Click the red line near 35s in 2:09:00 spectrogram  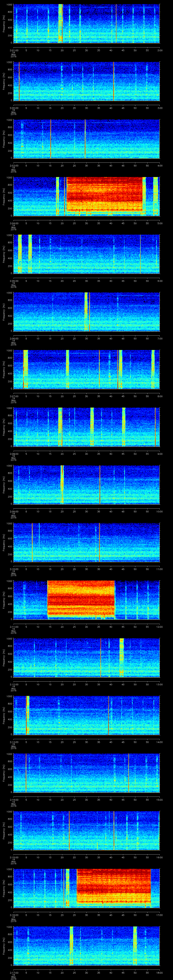tap(100, 485)
